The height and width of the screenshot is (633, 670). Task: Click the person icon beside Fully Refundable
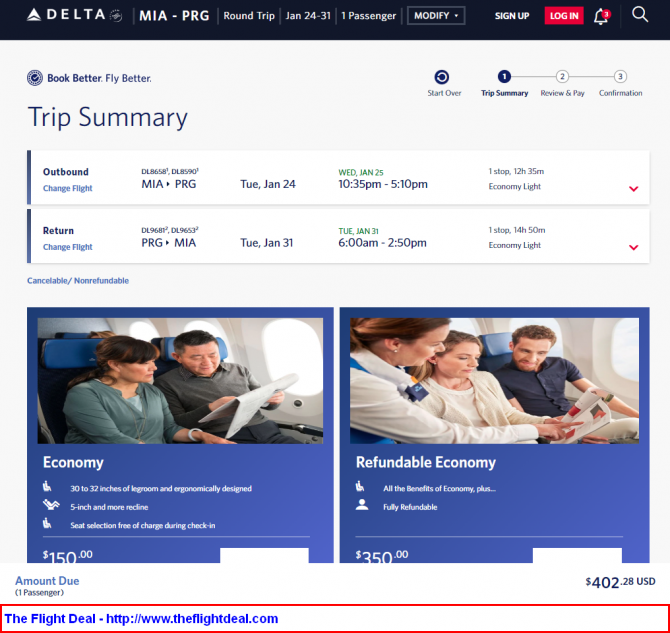point(362,504)
